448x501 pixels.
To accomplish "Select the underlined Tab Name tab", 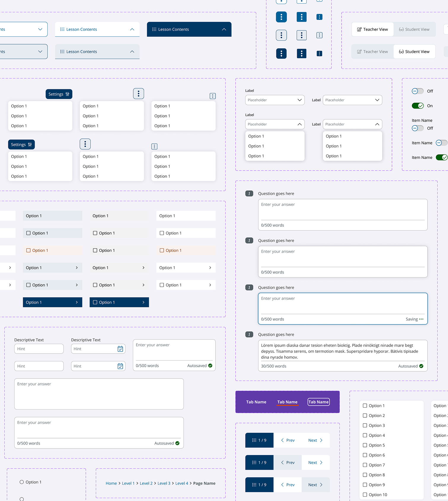I will pos(287,402).
